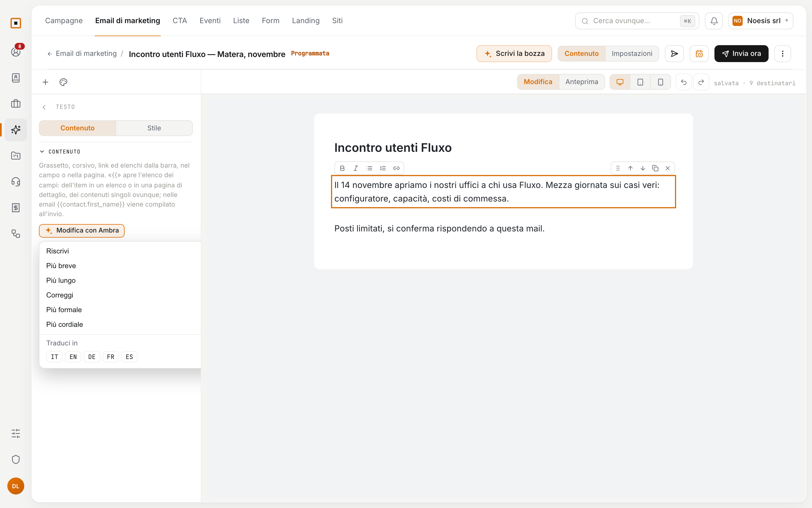Delete the selected text block

668,168
